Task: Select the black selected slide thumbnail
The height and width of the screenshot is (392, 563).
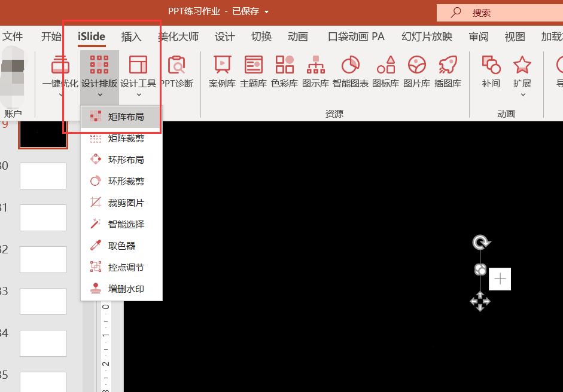Action: pyautogui.click(x=43, y=134)
